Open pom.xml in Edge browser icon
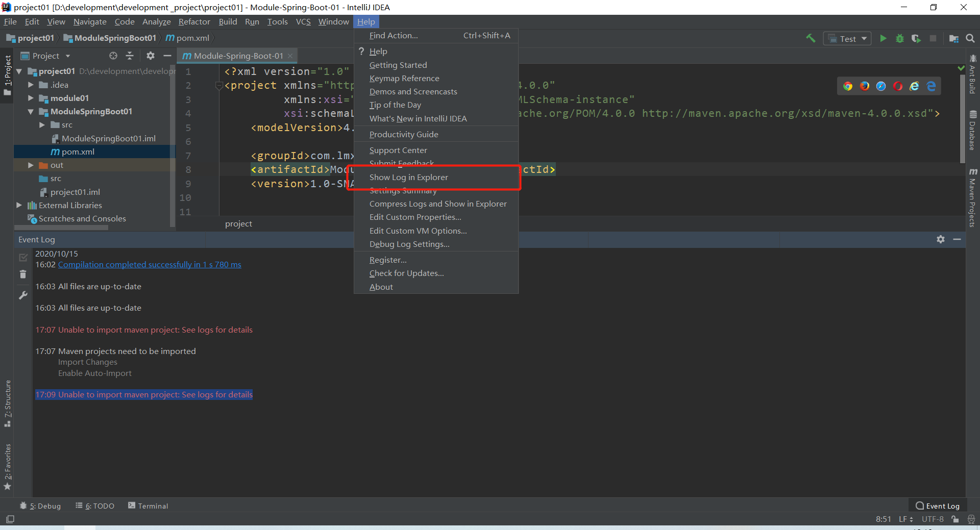 [931, 86]
